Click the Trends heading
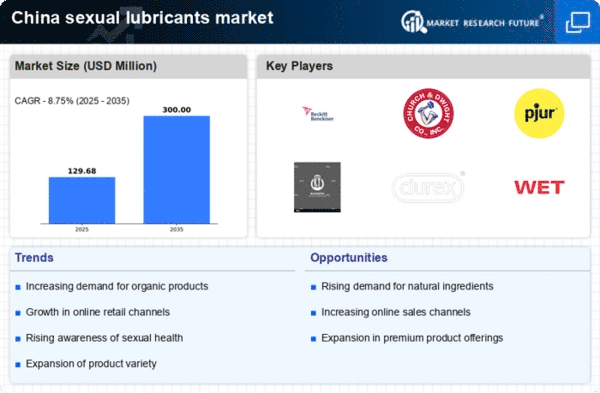The width and height of the screenshot is (600, 393). (x=34, y=258)
